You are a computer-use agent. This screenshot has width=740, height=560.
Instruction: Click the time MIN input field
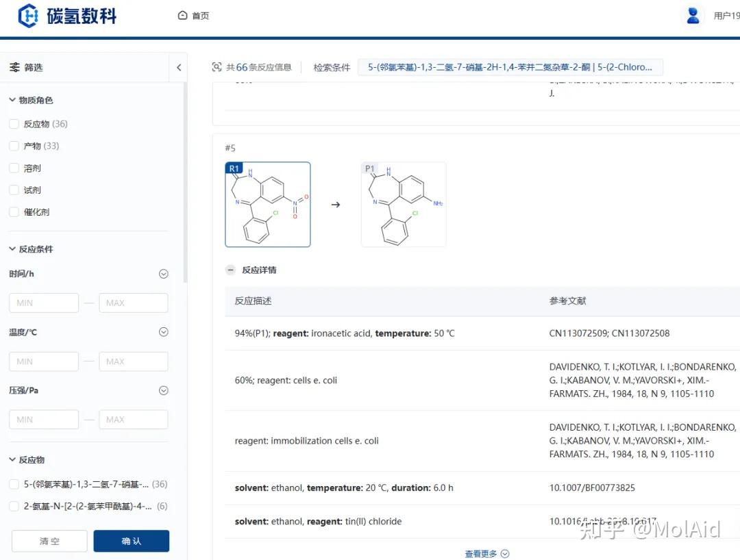coord(44,303)
